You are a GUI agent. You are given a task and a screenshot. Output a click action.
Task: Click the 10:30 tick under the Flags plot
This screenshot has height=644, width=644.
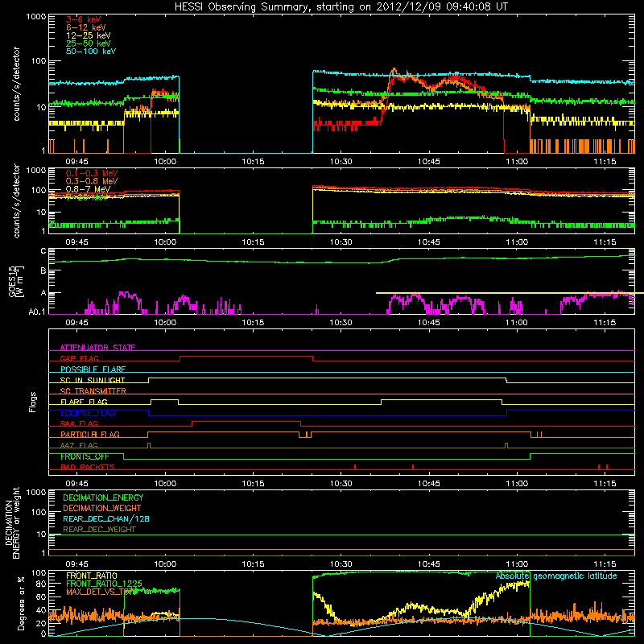pos(341,484)
